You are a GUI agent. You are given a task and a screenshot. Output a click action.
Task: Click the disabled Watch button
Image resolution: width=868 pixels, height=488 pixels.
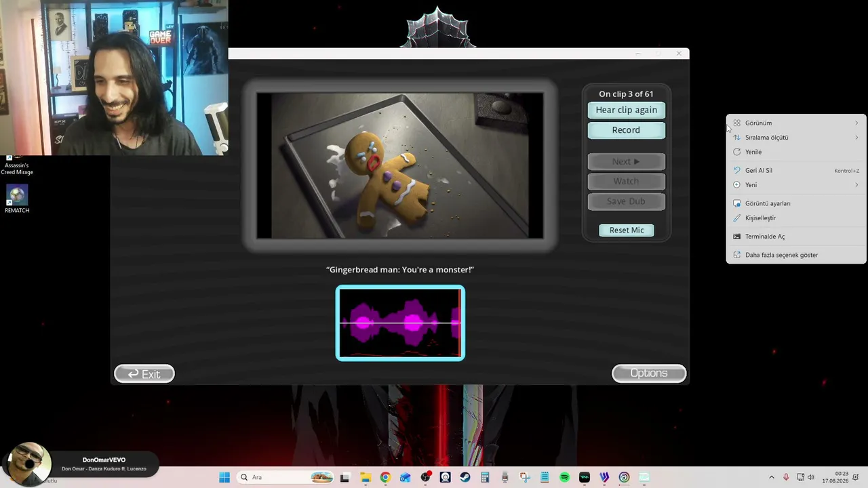click(x=626, y=181)
